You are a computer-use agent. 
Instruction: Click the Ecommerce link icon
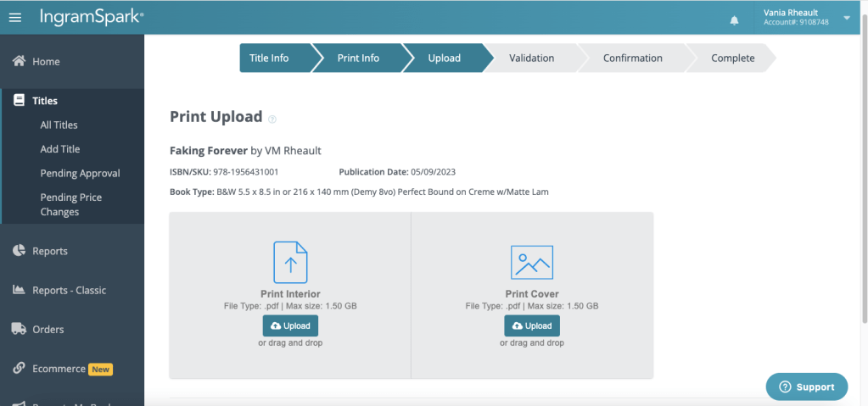[x=19, y=369]
